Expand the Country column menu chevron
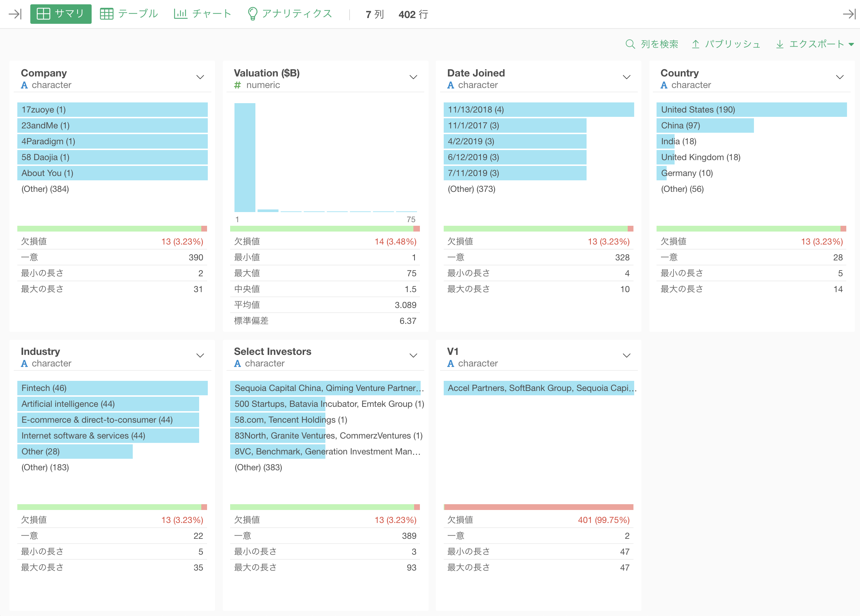Image resolution: width=860 pixels, height=616 pixels. coord(840,77)
